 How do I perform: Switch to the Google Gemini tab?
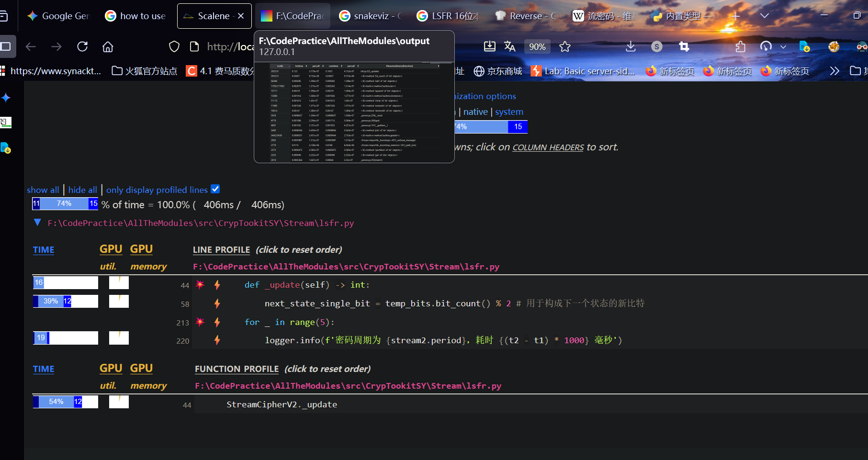coord(58,16)
